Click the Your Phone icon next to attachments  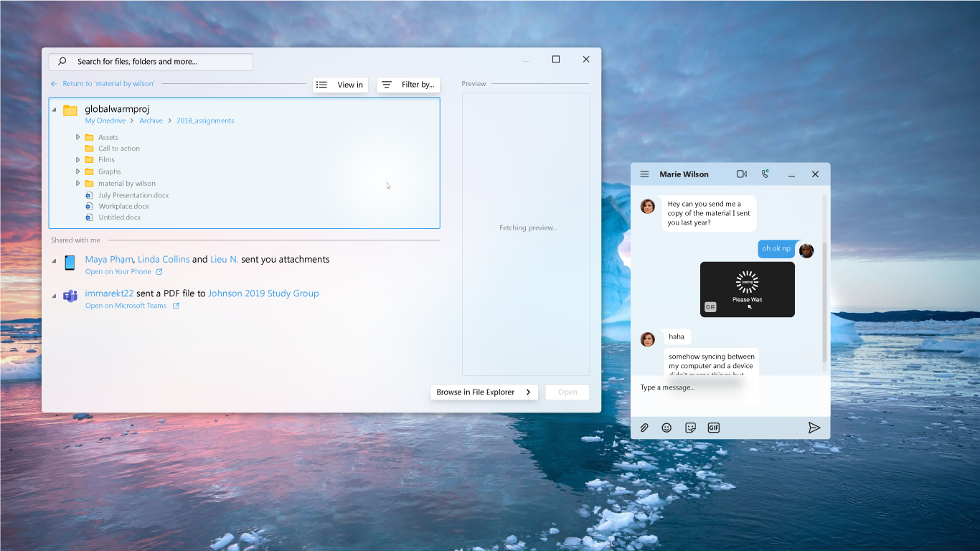[69, 263]
